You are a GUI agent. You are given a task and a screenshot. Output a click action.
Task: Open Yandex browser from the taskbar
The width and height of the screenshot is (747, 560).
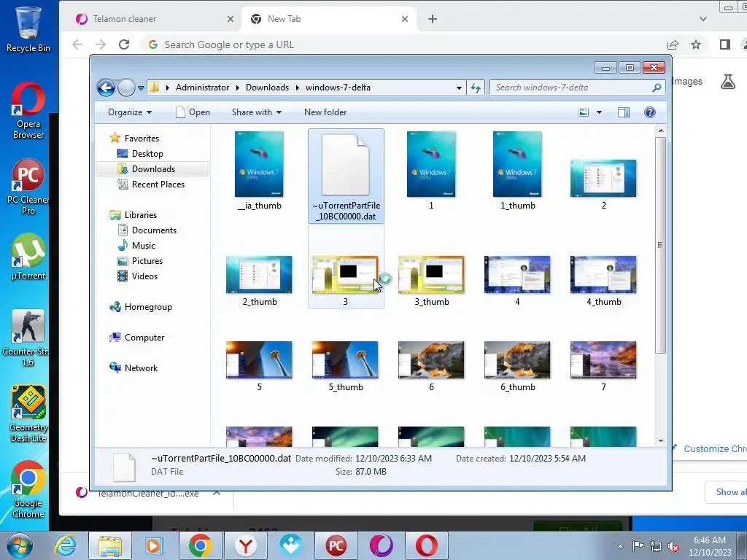coord(246,545)
